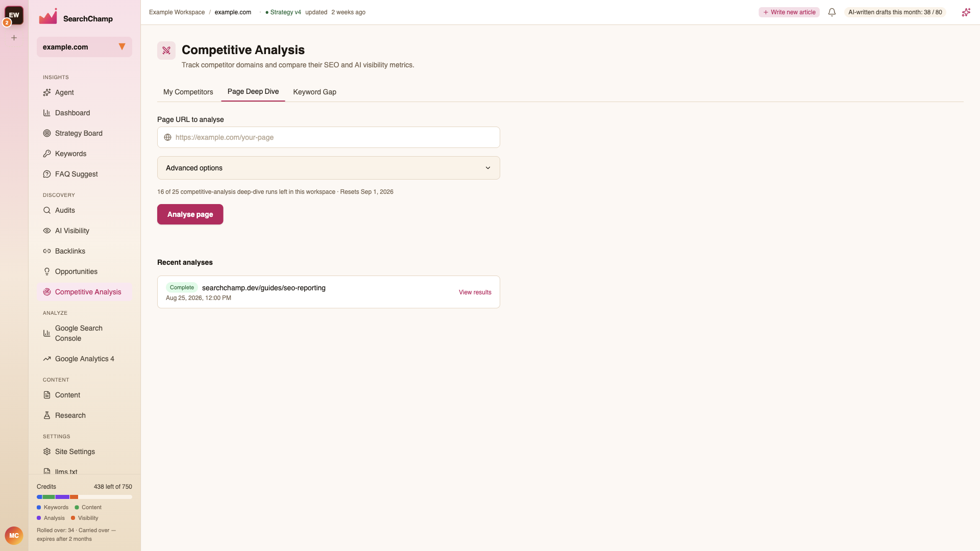Viewport: 980px width, 551px height.
Task: Open Example Workspace breadcrumb link
Action: tap(177, 12)
